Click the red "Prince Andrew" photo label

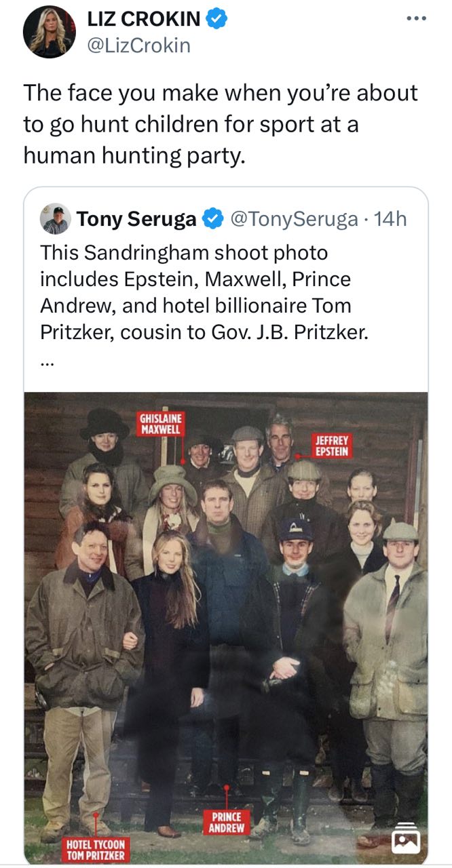pos(226,823)
